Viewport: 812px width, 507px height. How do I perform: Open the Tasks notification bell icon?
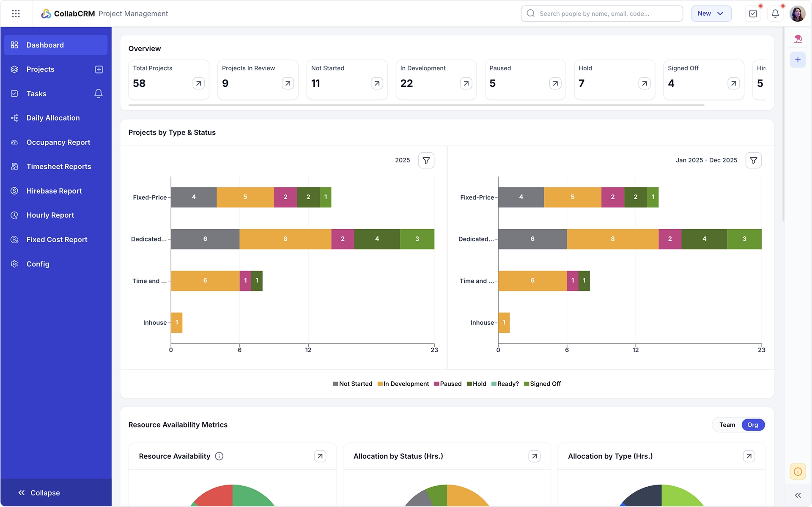tap(98, 93)
